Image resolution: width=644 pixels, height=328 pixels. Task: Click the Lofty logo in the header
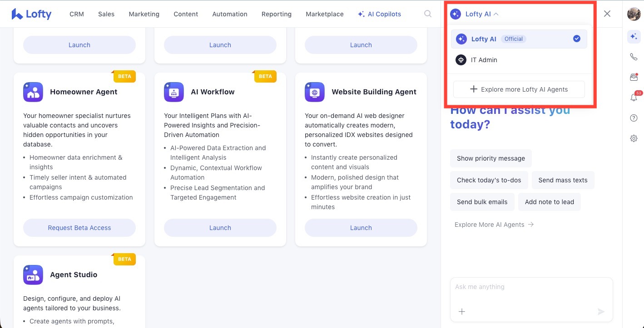point(31,14)
